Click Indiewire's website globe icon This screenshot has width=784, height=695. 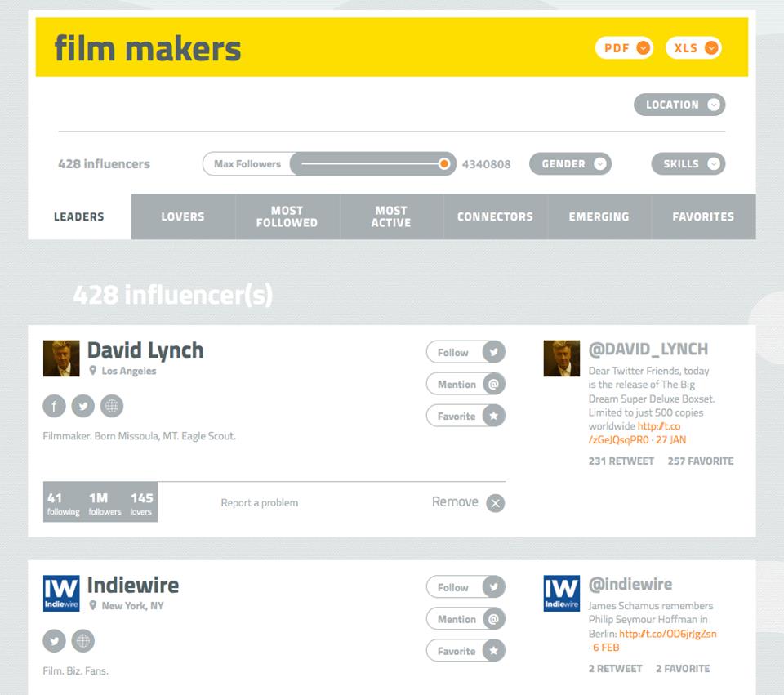[x=82, y=641]
